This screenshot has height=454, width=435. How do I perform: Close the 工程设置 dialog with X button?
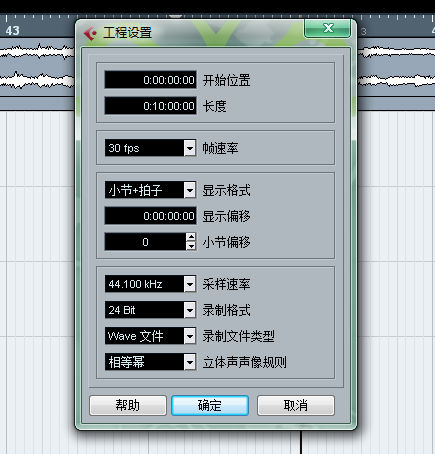pyautogui.click(x=327, y=28)
